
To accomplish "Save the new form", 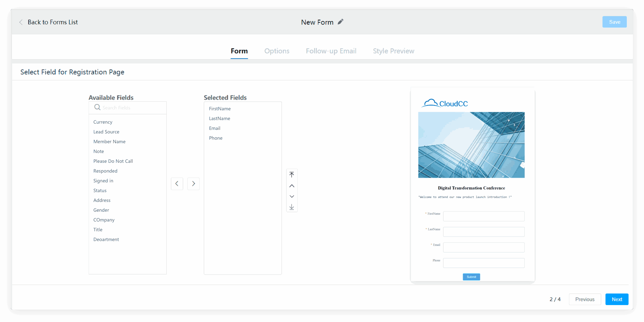I will click(614, 22).
